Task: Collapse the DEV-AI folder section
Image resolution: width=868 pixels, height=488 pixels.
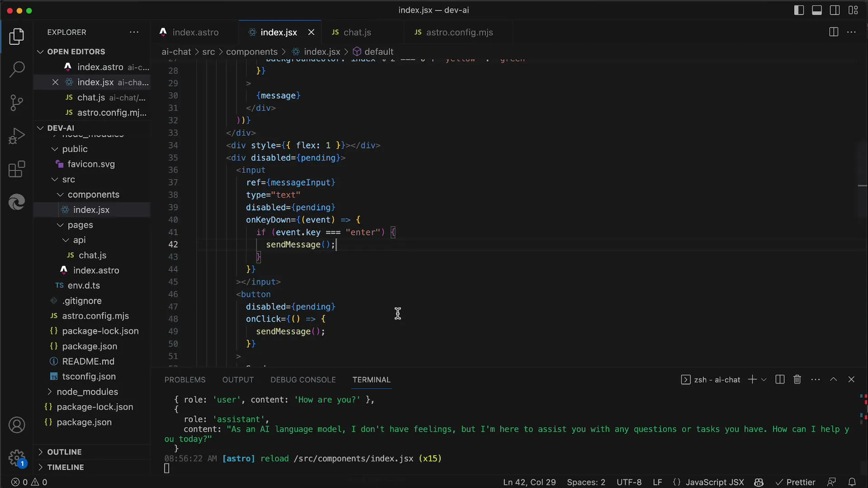Action: (x=92, y=128)
